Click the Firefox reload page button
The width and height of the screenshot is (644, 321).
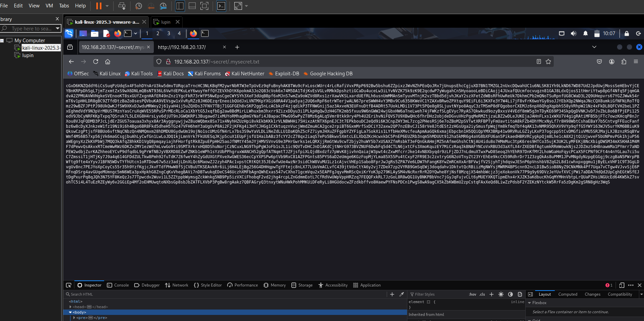(96, 61)
